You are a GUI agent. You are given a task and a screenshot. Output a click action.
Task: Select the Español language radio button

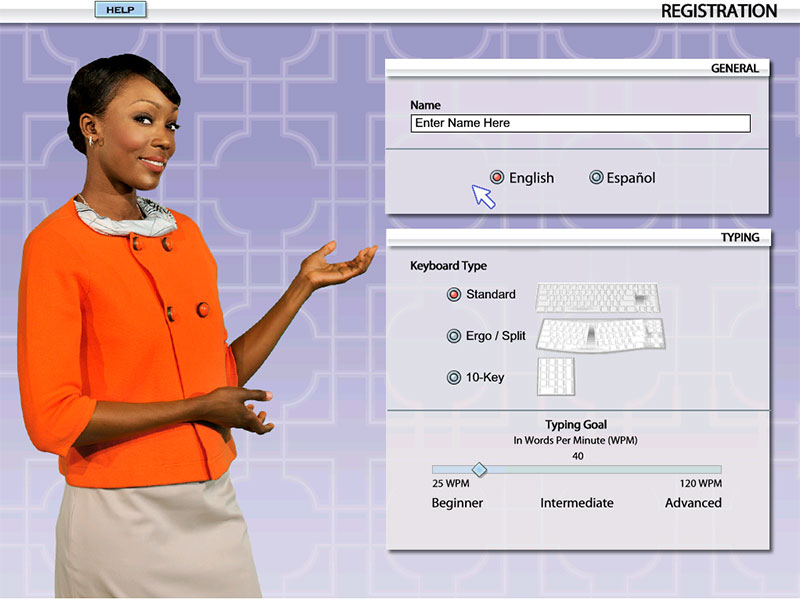596,177
